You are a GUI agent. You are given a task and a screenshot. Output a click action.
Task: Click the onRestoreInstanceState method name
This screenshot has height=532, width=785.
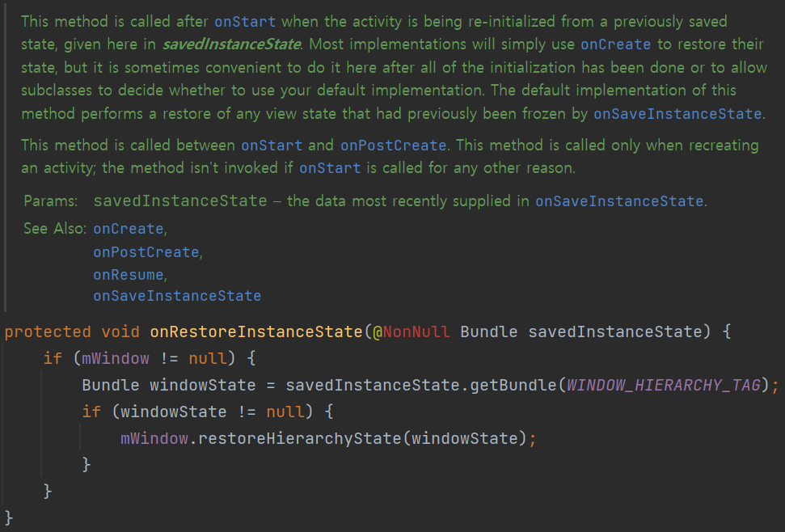(256, 331)
